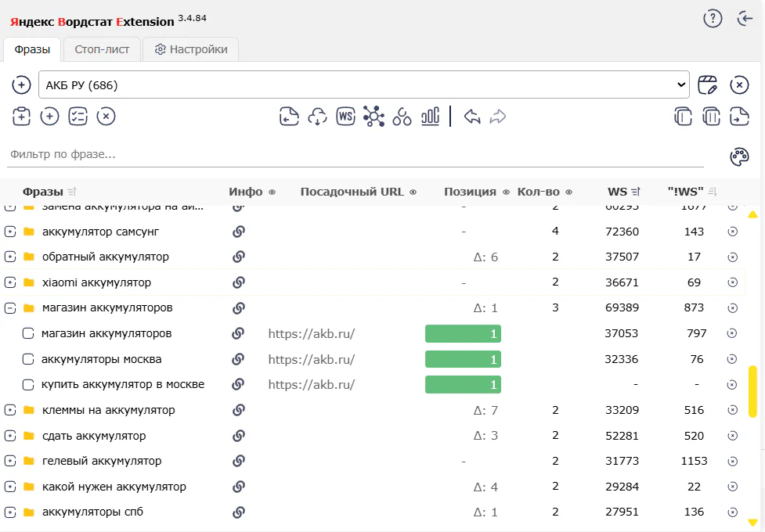Open the color palette icon
Viewport: 765px width, 532px height.
coord(739,156)
